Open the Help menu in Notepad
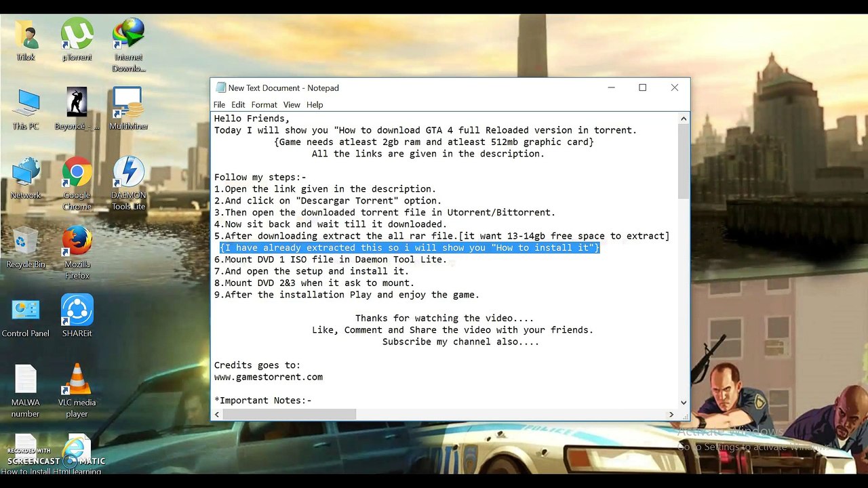This screenshot has width=868, height=488. point(315,105)
